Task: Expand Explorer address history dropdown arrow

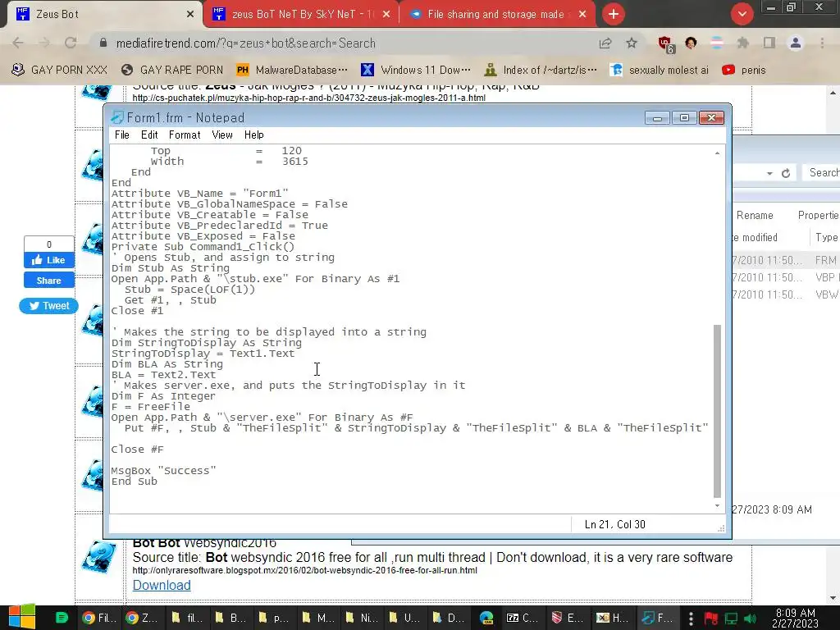Action: click(769, 173)
